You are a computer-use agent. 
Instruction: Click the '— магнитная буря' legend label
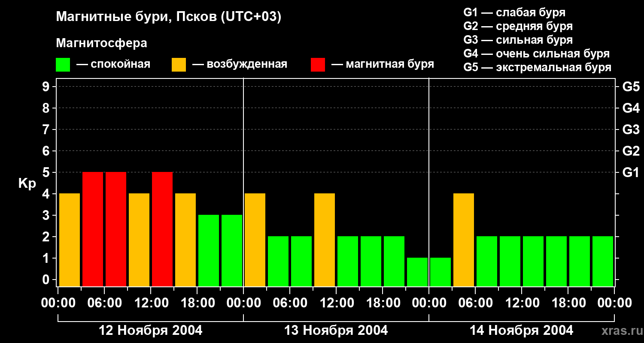click(x=383, y=64)
